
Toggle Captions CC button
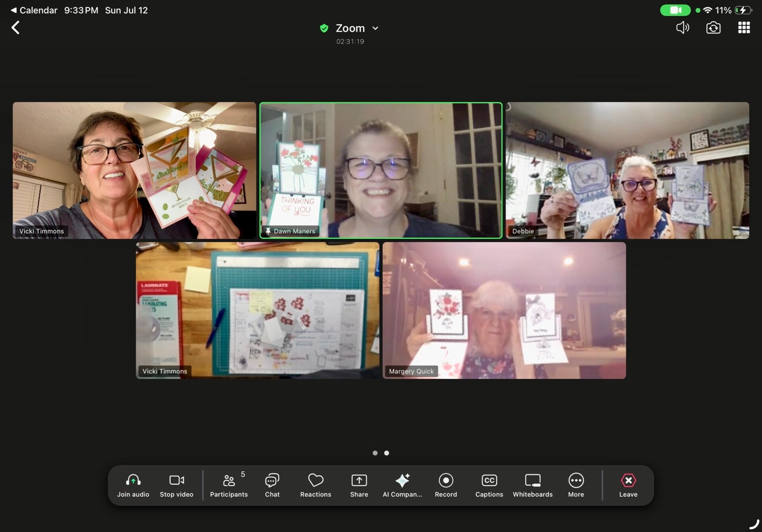(489, 485)
